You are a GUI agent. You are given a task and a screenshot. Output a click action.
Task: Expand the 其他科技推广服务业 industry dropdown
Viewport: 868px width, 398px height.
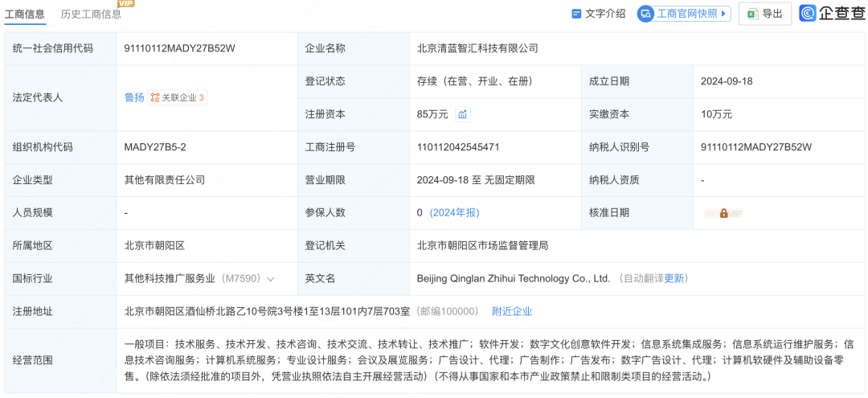click(271, 279)
